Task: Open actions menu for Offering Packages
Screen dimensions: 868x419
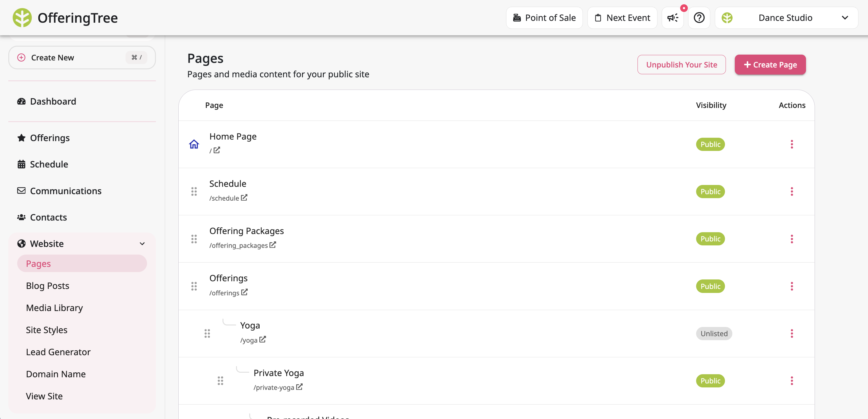Action: click(x=792, y=239)
